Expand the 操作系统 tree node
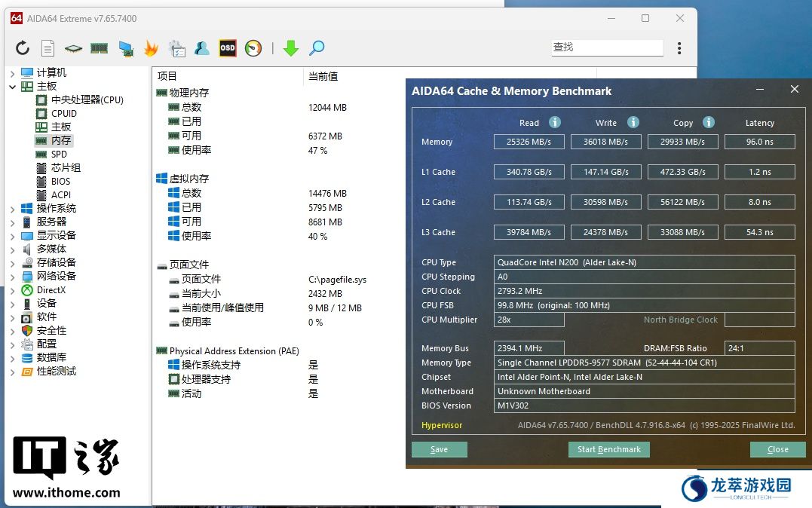Screen dimensions: 812x508 click(12, 209)
